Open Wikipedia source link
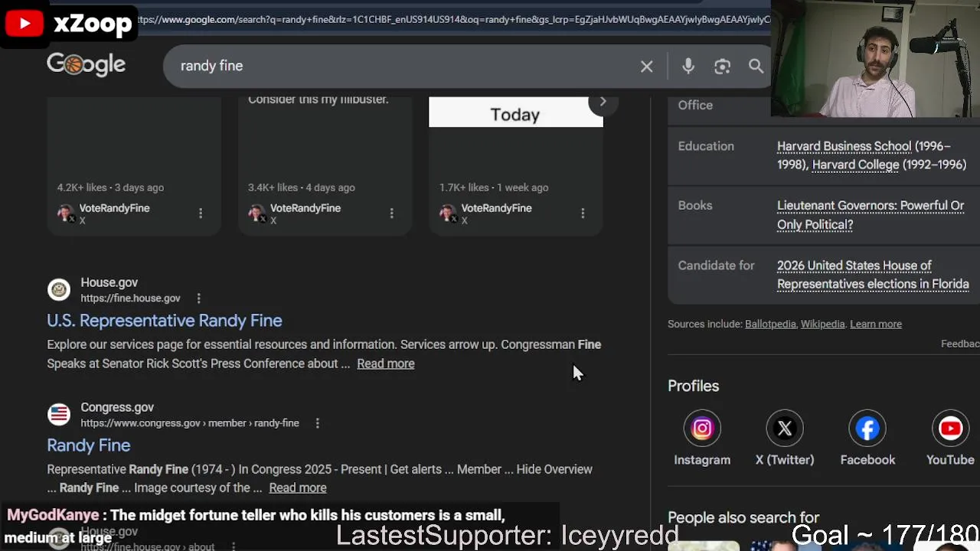Screen dimensions: 980x551 point(822,324)
